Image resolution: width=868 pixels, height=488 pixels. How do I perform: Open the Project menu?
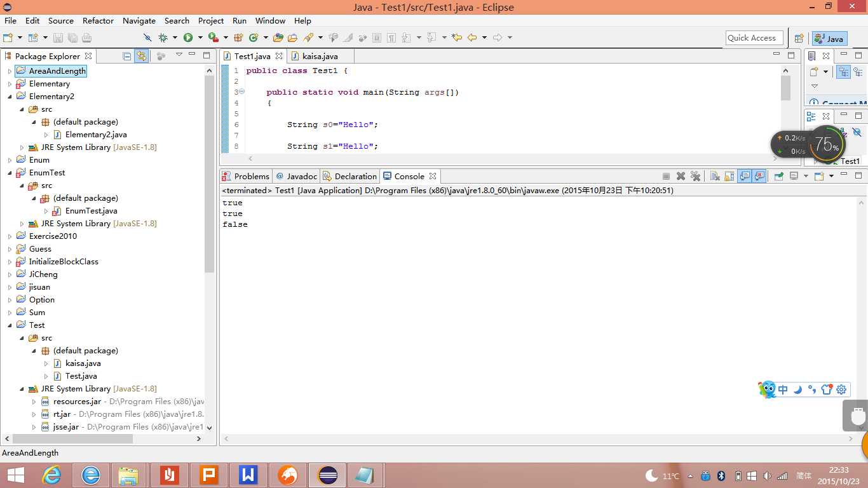pos(211,21)
